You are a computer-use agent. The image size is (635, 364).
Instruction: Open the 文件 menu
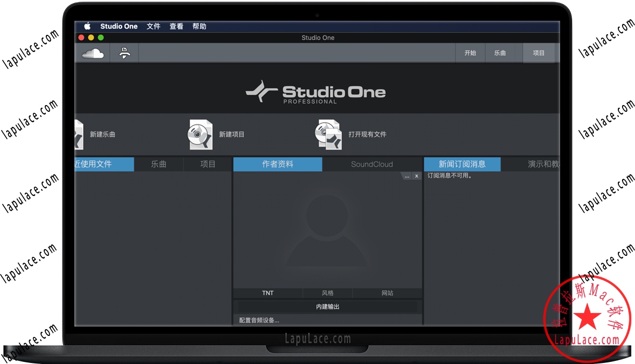(153, 27)
